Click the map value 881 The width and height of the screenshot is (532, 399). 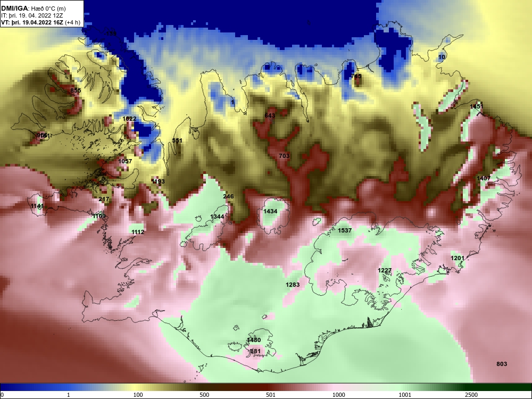point(255,352)
